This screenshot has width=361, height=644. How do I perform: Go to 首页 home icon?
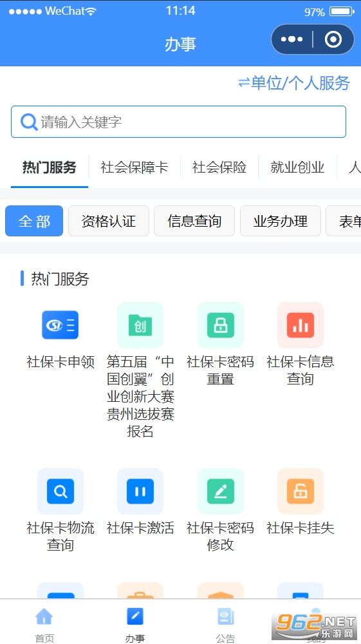(x=44, y=616)
